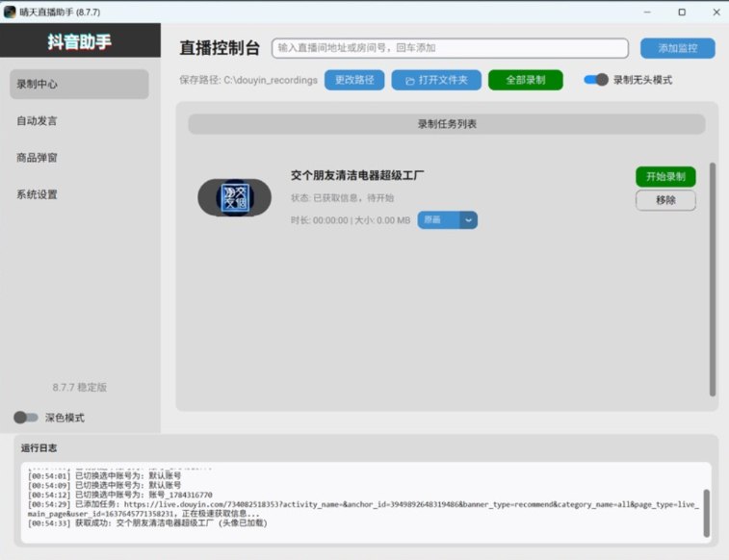Click the run log vertical scrollbar
Screen dimensions: 729x560
[x=707, y=513]
